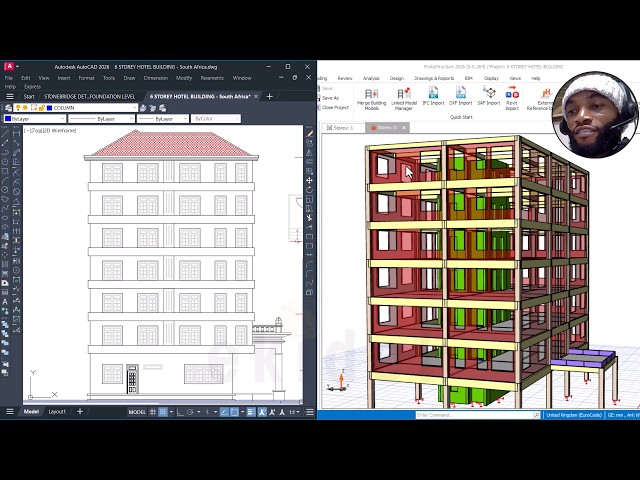Toggle MODEL space button in status bar
The image size is (640, 480).
coord(137,412)
